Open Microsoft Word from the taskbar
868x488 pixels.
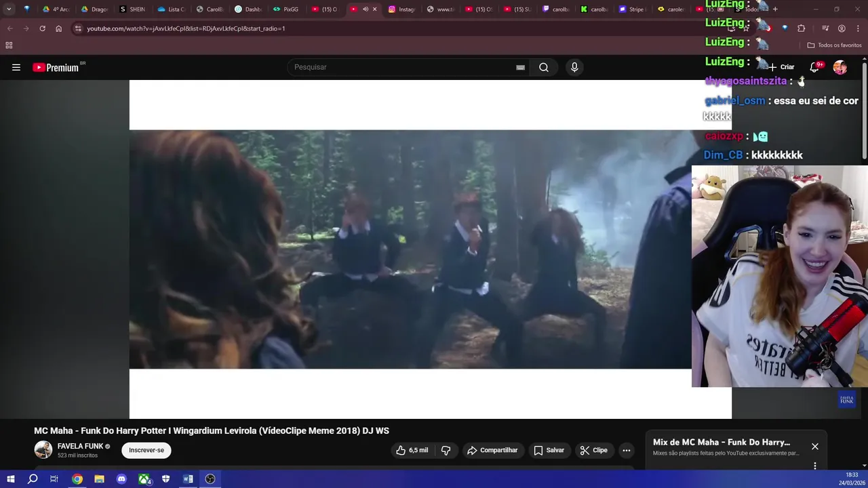pyautogui.click(x=188, y=479)
